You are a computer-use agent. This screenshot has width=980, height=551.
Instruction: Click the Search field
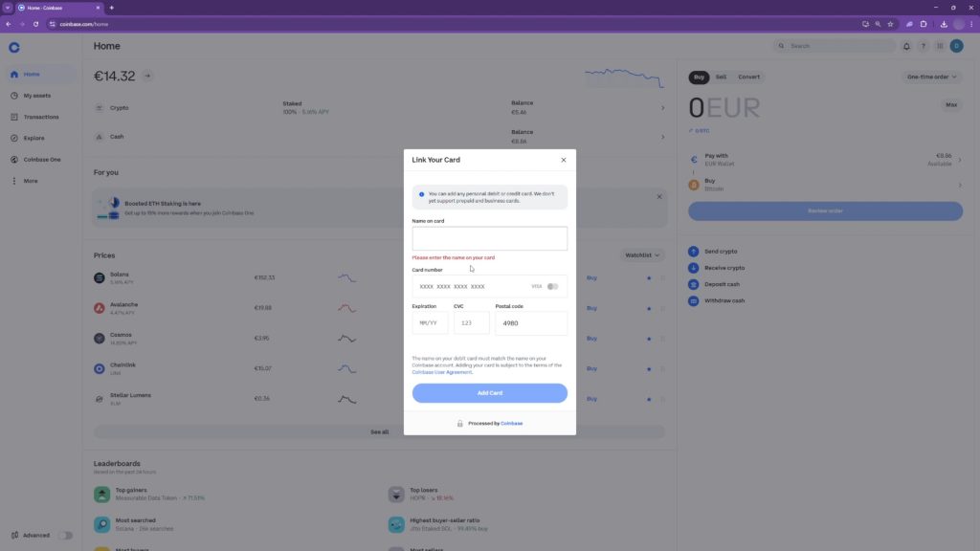tap(834, 46)
